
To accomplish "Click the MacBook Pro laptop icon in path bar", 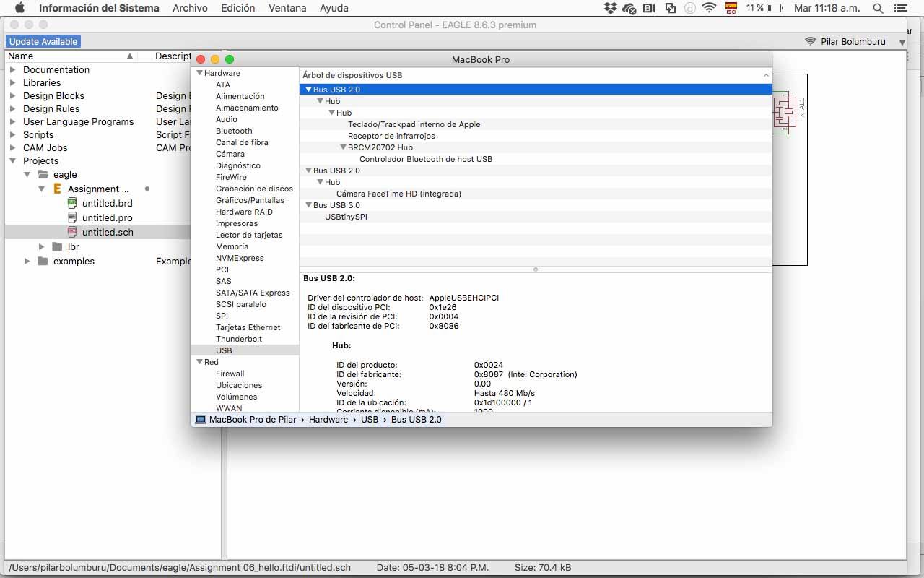I will (201, 419).
